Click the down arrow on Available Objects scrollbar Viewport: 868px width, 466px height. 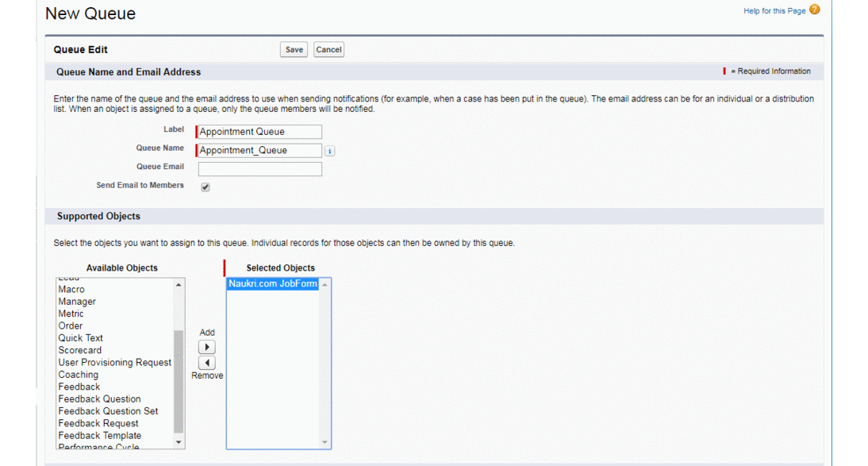[179, 441]
